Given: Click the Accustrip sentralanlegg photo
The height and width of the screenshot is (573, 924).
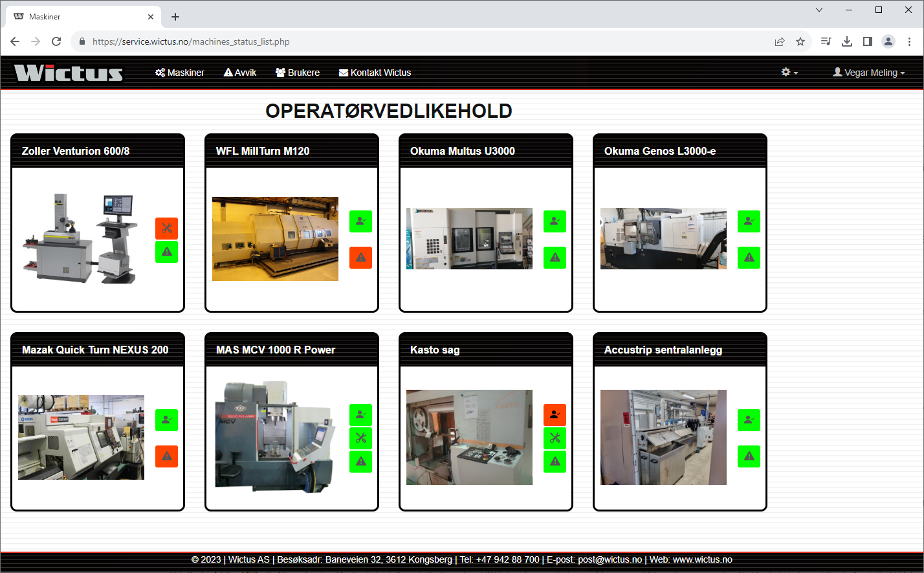Looking at the screenshot, I should [663, 437].
